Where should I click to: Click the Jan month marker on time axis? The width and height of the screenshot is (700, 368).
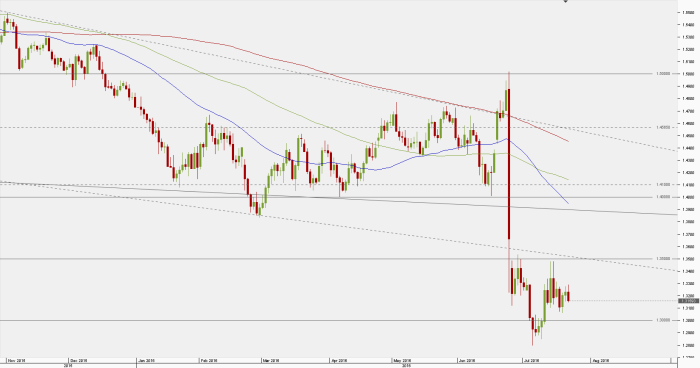click(x=146, y=360)
